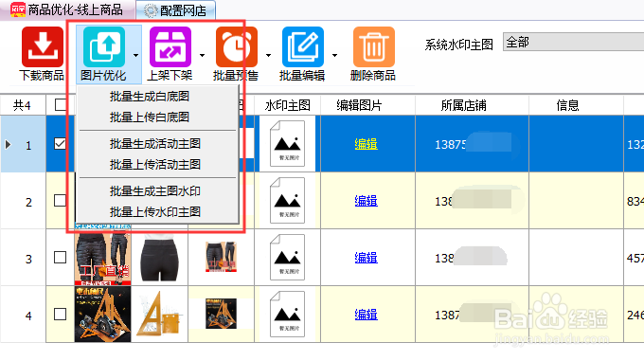Click the 上架下架 listing icon
Viewport: 644px width, 361px height.
point(170,46)
